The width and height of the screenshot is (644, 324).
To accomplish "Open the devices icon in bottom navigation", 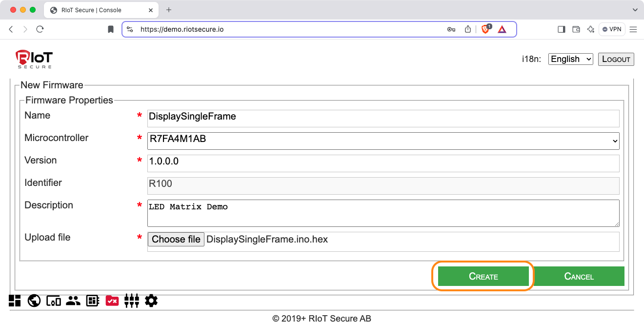I will click(x=54, y=301).
